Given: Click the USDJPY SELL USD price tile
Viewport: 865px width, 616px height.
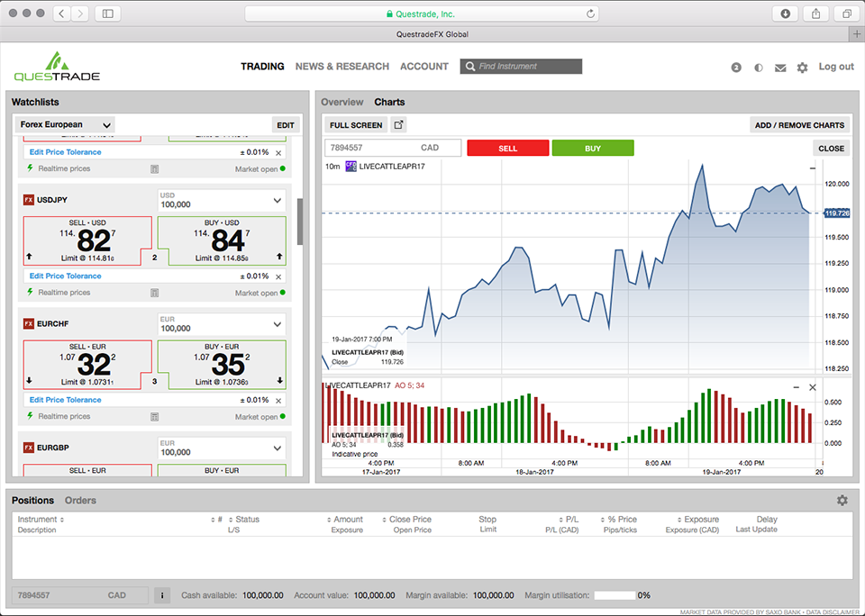Looking at the screenshot, I should coord(87,241).
